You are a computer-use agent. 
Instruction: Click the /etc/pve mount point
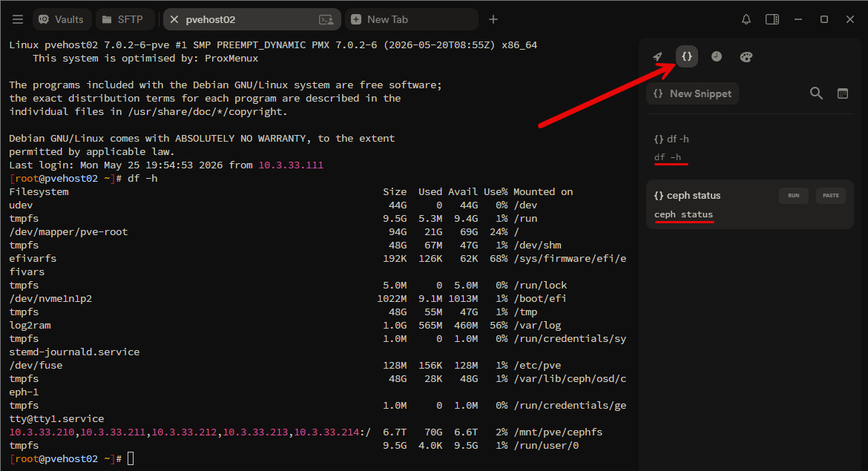coord(537,365)
